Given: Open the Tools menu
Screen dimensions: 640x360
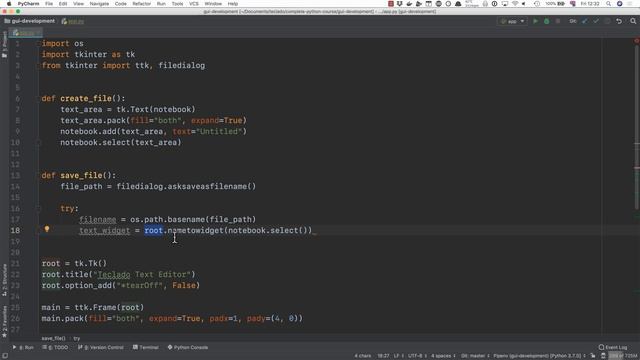Looking at the screenshot, I should pos(177,4).
